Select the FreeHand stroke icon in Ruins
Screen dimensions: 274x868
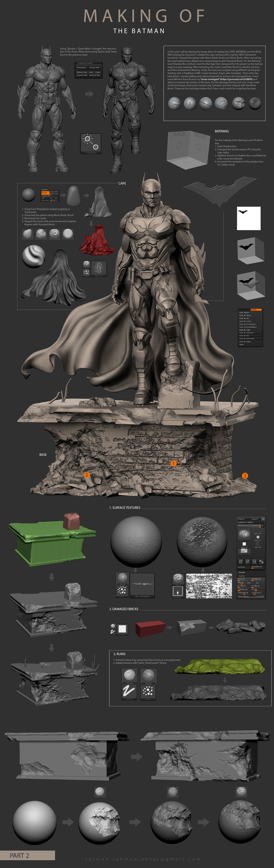(129, 692)
